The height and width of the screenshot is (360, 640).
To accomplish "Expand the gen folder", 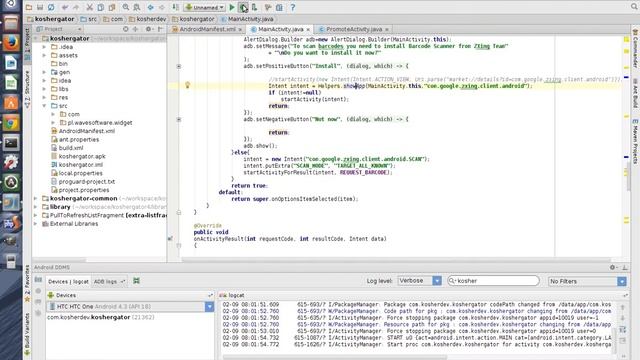I will click(x=44, y=72).
